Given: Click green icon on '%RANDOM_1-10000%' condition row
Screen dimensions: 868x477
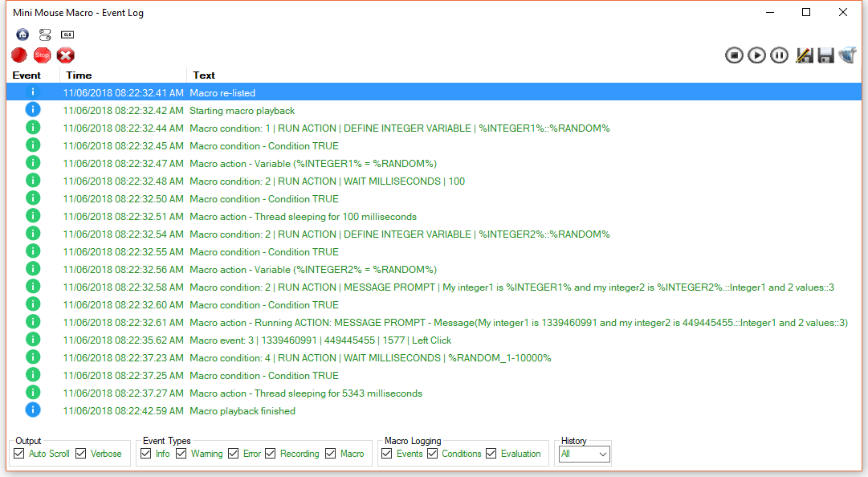Looking at the screenshot, I should 33,357.
